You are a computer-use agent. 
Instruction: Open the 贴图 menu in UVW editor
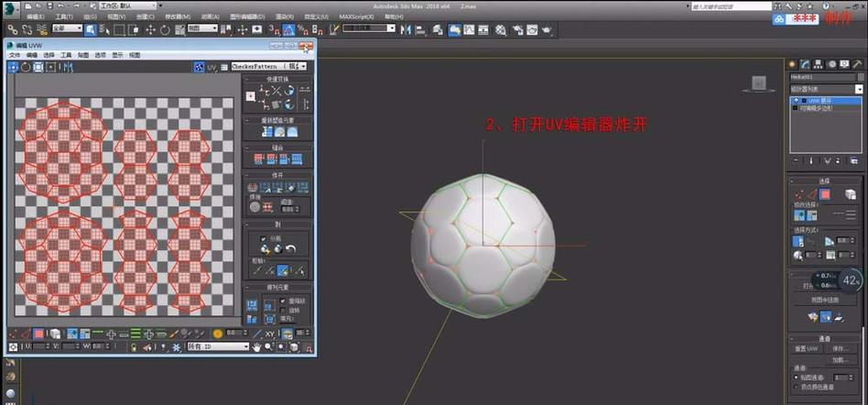pos(83,55)
